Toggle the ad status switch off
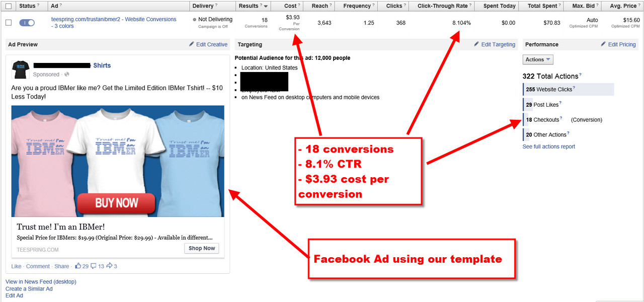Screen dimensions: 644x302 pyautogui.click(x=27, y=23)
